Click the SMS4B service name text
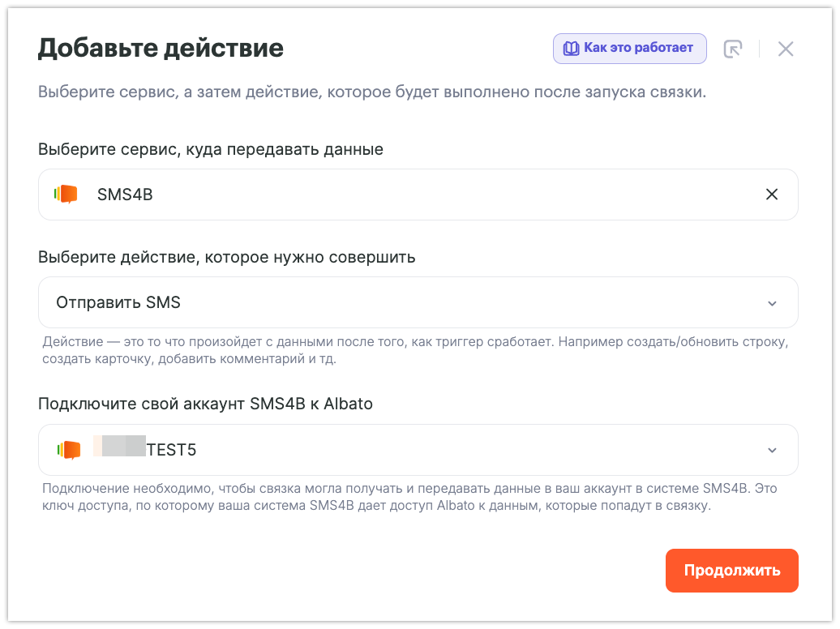840x629 pixels. 125,195
